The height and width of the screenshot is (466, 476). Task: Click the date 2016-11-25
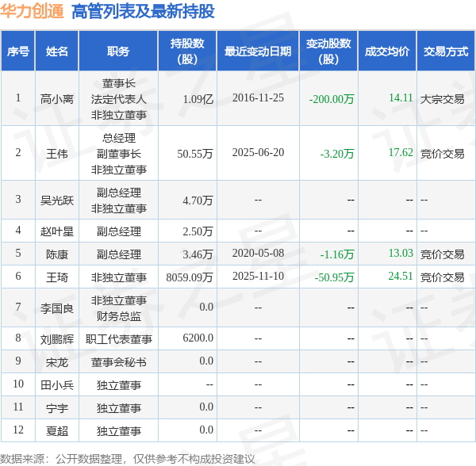(258, 97)
